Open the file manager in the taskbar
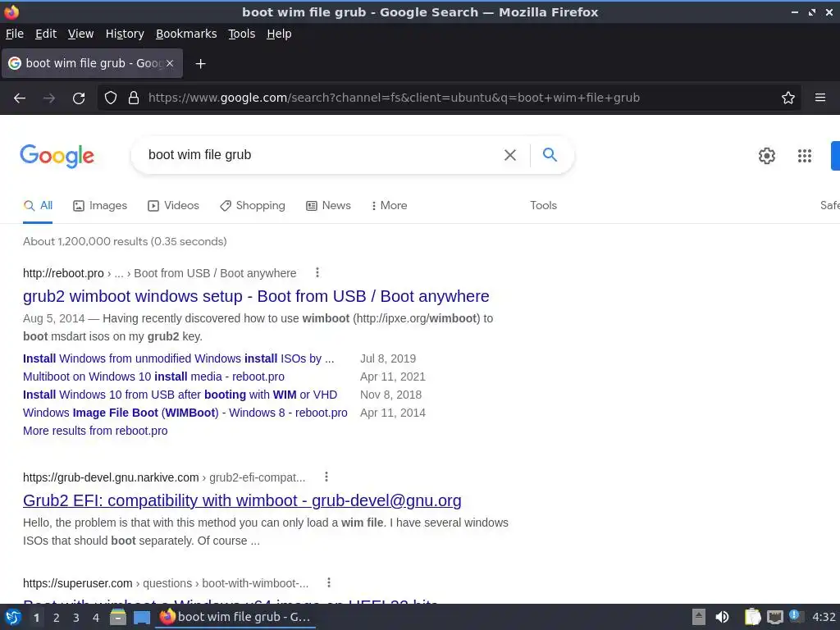Screen dimensions: 840x630 point(118,617)
